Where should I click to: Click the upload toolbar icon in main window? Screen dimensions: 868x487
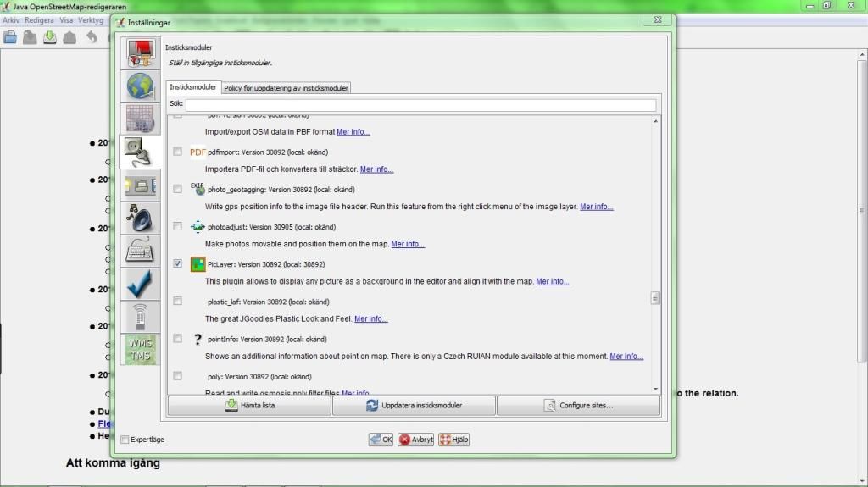coord(70,37)
